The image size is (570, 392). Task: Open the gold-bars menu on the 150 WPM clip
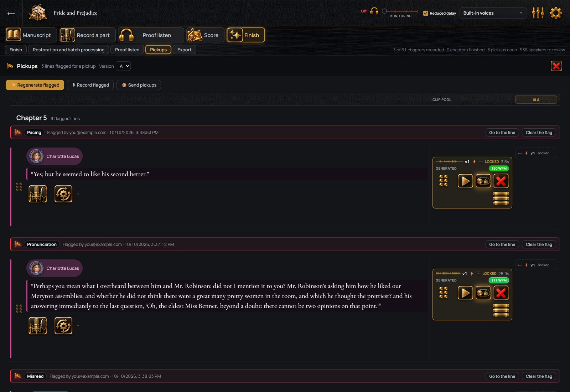501,198
